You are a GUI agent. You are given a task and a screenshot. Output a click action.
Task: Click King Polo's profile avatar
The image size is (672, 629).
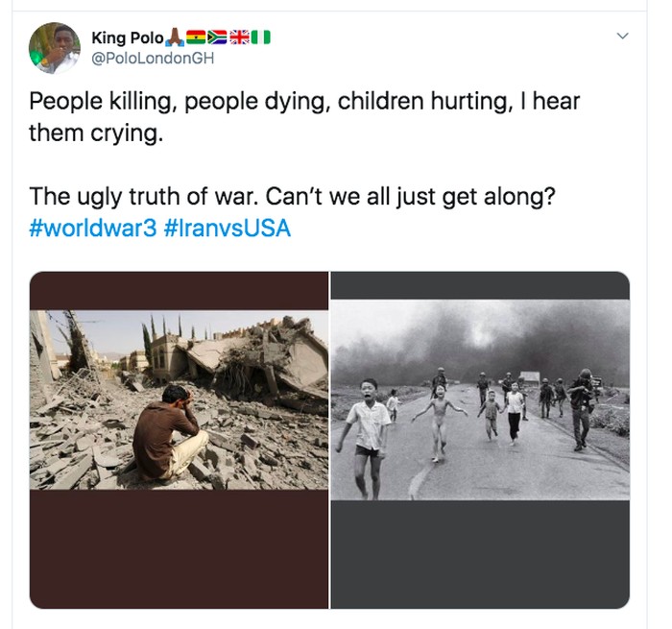click(54, 47)
